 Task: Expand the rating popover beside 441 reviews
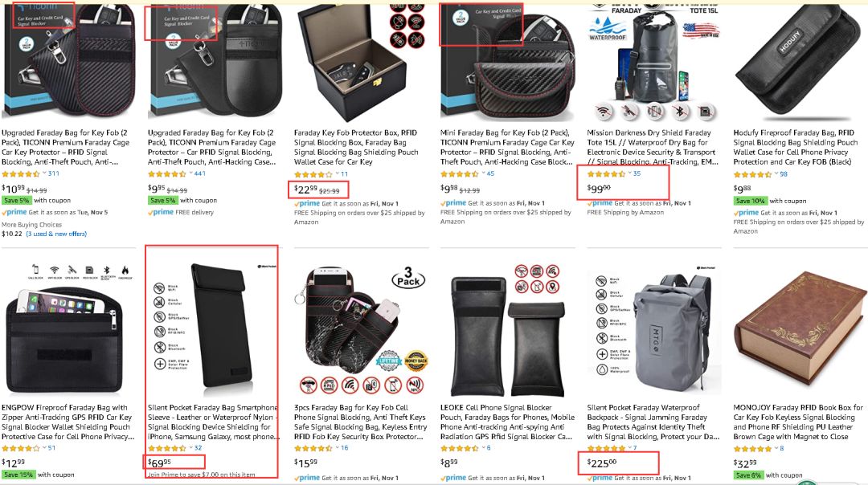(191, 173)
